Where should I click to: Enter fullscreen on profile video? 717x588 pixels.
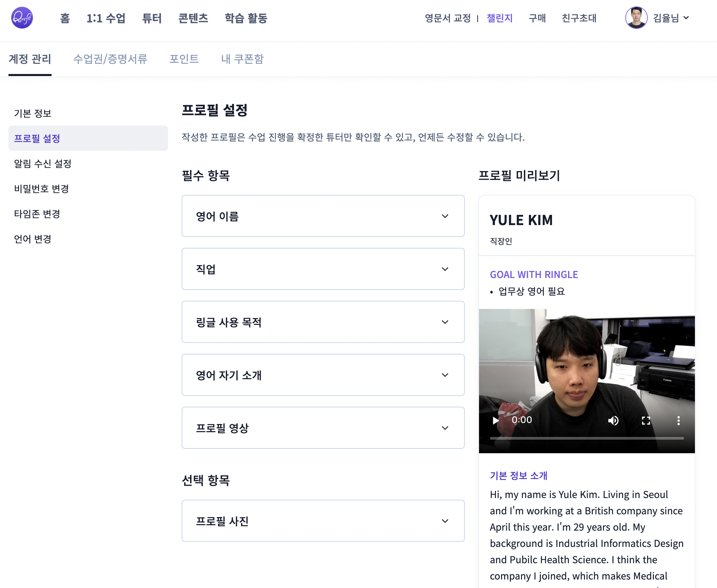646,421
